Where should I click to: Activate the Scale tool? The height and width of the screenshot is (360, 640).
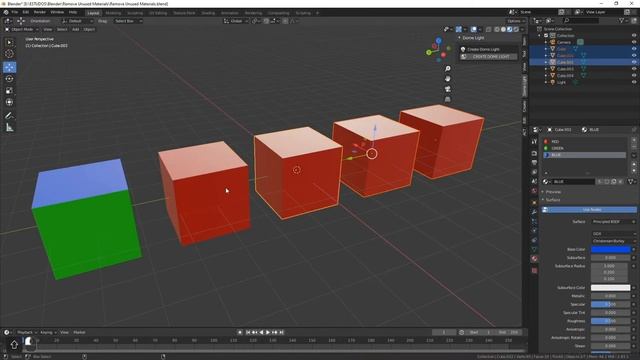9,91
